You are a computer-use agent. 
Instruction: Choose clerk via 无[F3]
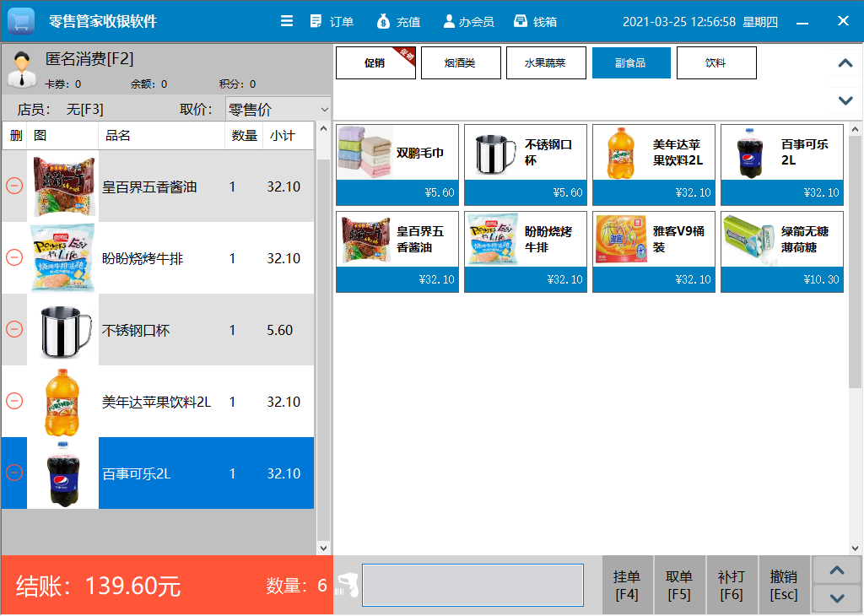click(85, 109)
